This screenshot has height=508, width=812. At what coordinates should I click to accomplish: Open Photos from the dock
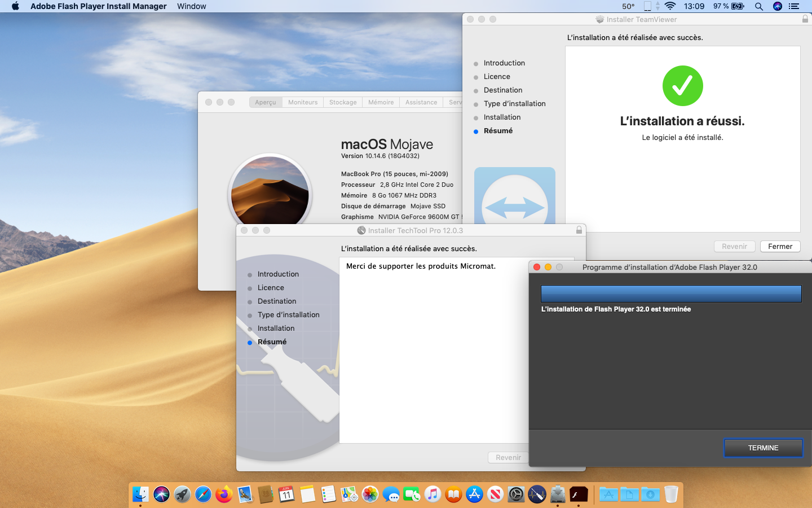tap(370, 494)
